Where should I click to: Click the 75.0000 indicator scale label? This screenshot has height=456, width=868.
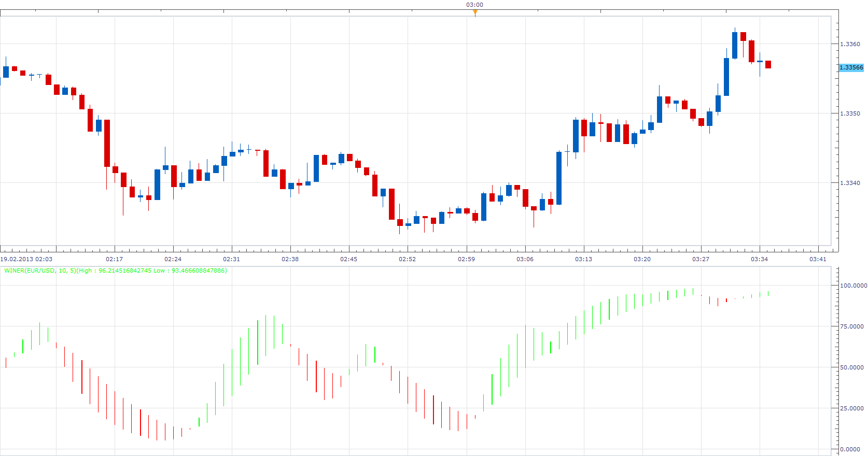click(852, 326)
